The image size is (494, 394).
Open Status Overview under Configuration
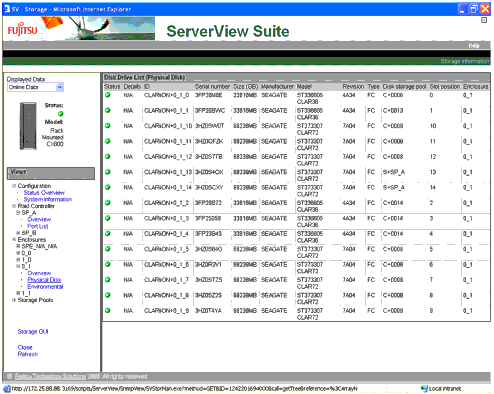click(x=44, y=193)
